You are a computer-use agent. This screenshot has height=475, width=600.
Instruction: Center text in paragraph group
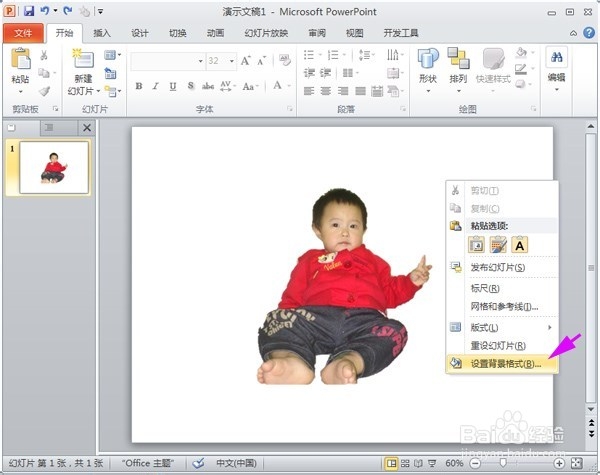coord(326,91)
